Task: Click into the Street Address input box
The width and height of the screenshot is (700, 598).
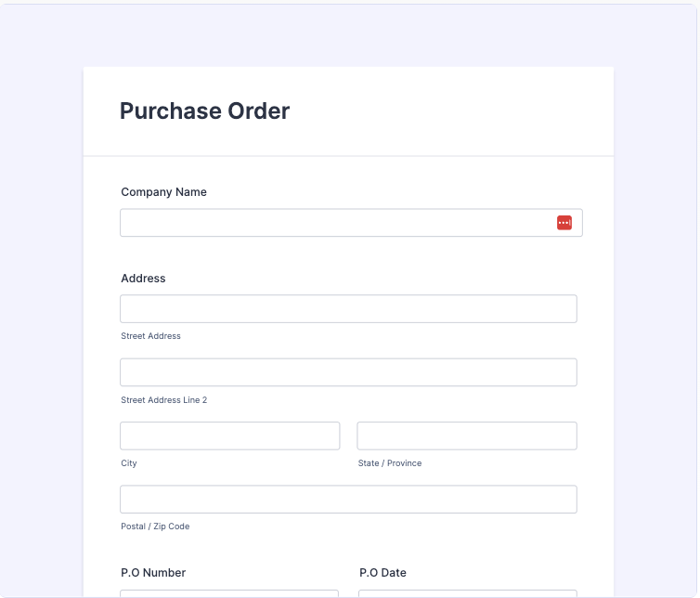Action: click(x=348, y=309)
